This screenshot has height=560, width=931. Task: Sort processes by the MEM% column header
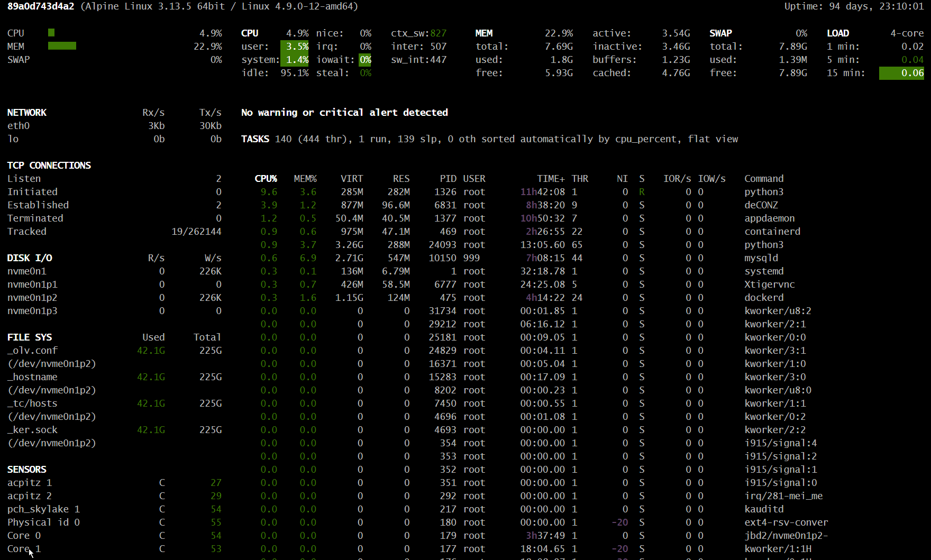305,179
